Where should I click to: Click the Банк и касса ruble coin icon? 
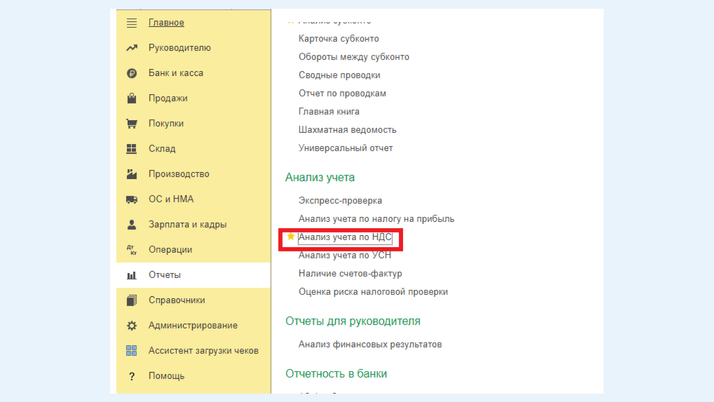pos(132,73)
